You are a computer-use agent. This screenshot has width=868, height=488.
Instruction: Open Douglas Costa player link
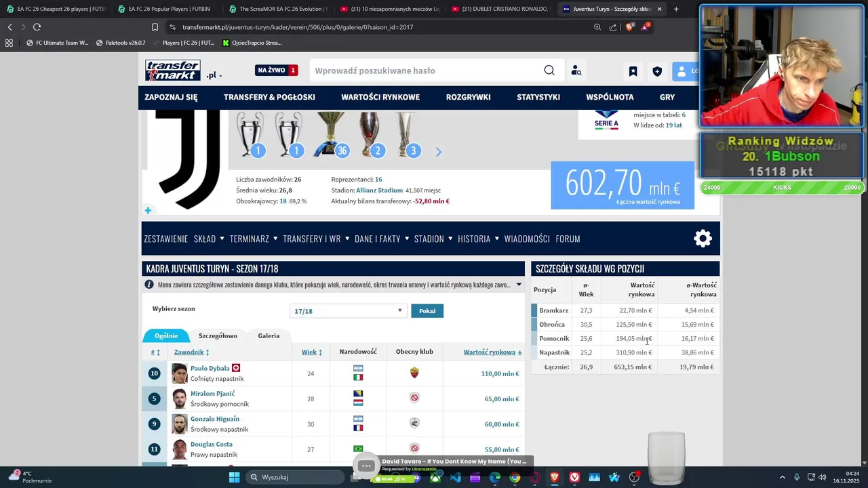pos(212,445)
